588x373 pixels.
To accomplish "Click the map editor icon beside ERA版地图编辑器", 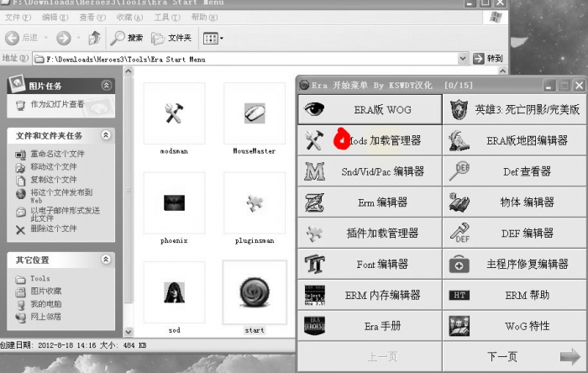I will [x=459, y=140].
